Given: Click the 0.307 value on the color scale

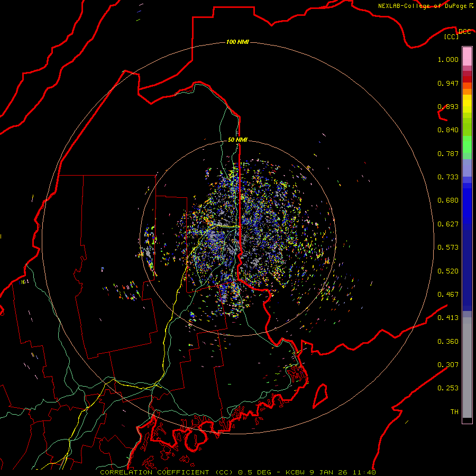Looking at the screenshot, I should [x=448, y=364].
